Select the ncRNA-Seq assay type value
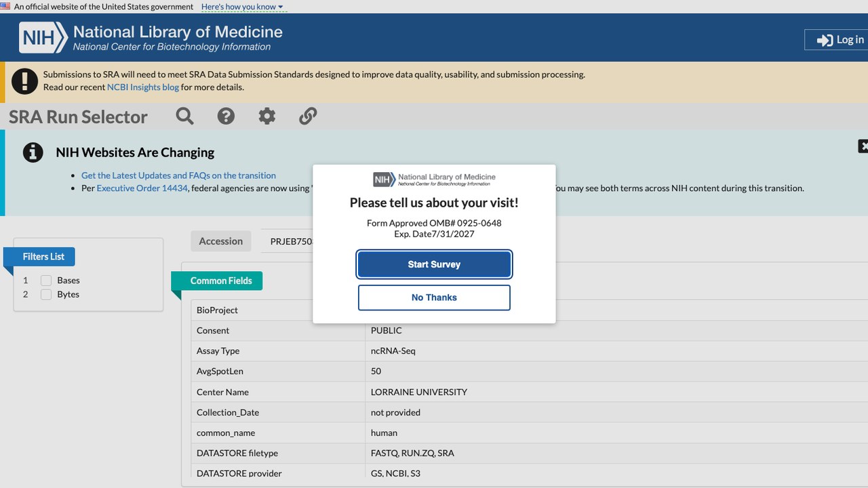The height and width of the screenshot is (488, 868). (393, 351)
